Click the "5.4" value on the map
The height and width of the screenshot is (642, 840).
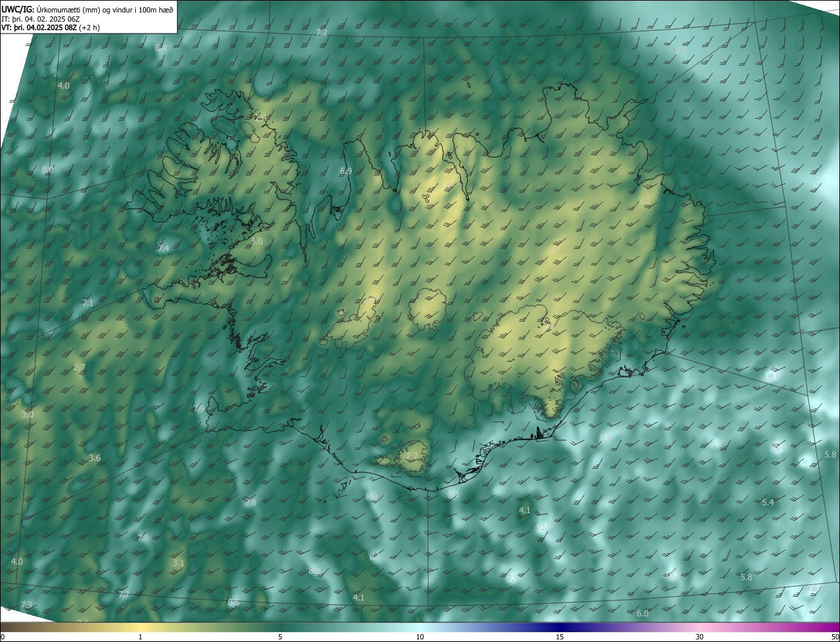tap(768, 502)
